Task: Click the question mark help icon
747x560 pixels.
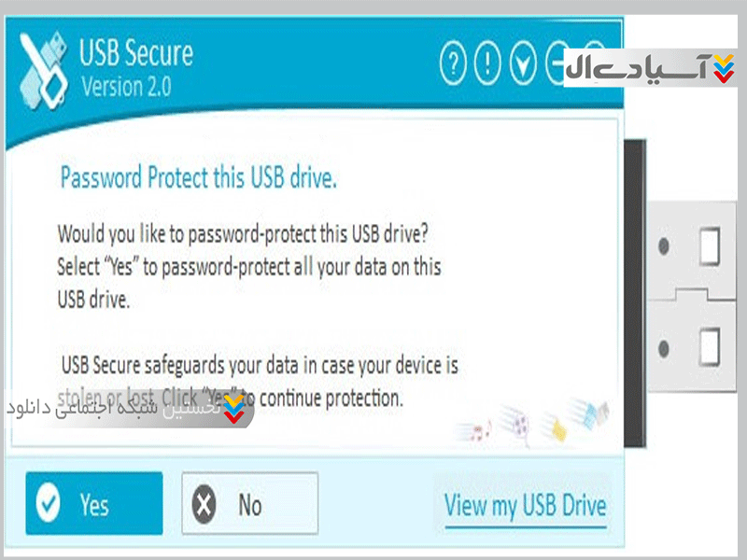Action: [x=453, y=63]
